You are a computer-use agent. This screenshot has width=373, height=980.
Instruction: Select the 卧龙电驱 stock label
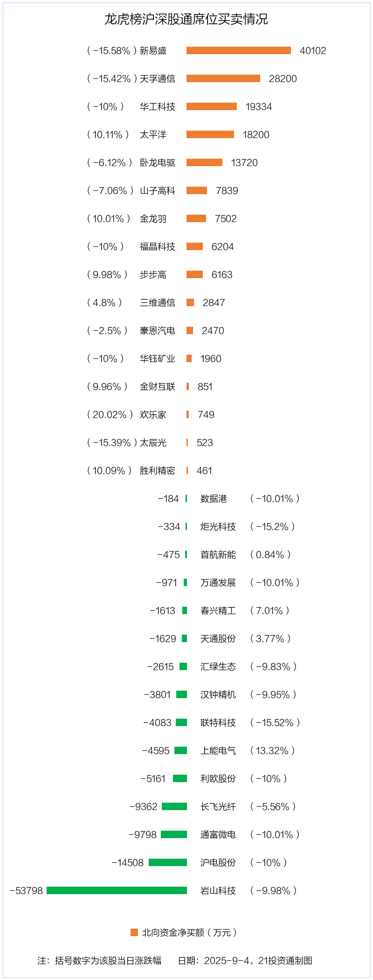(x=158, y=162)
